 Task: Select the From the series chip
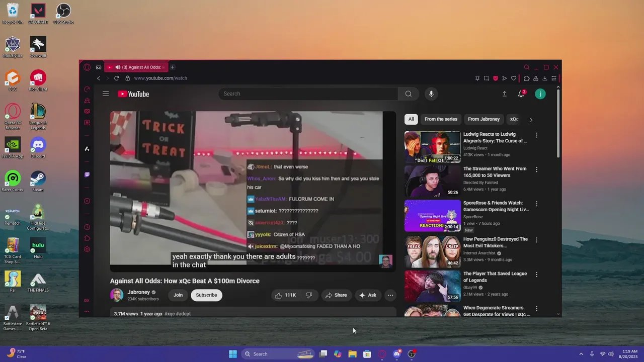(441, 119)
